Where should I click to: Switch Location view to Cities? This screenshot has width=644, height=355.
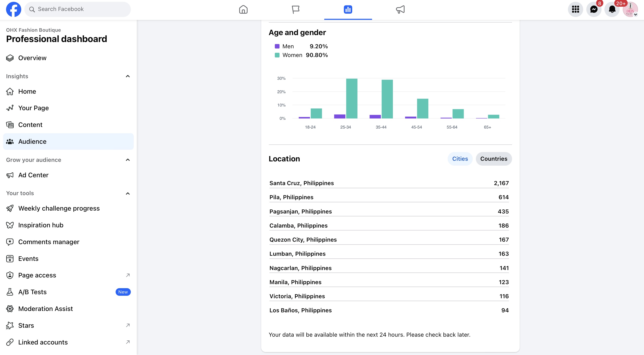point(460,159)
